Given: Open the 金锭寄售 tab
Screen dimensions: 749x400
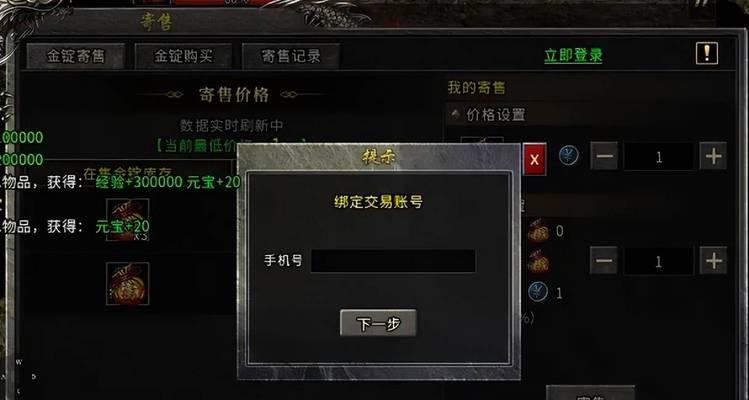Looking at the screenshot, I should [75, 56].
